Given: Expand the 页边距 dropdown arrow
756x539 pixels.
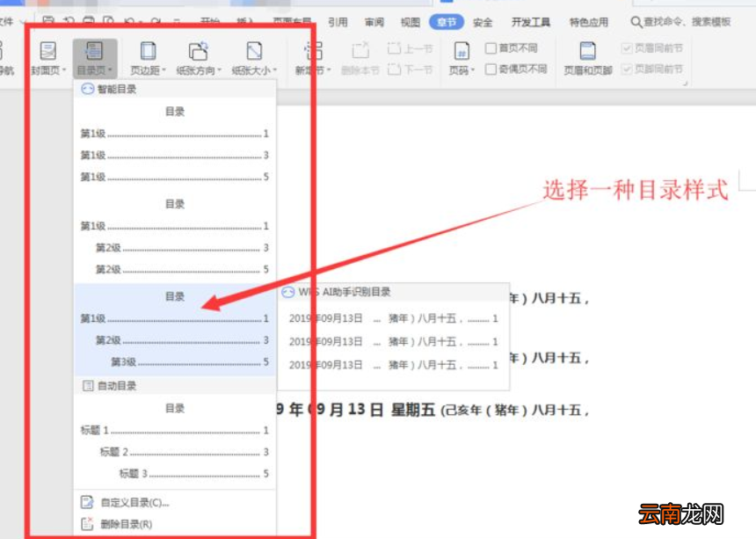Looking at the screenshot, I should click(x=164, y=70).
